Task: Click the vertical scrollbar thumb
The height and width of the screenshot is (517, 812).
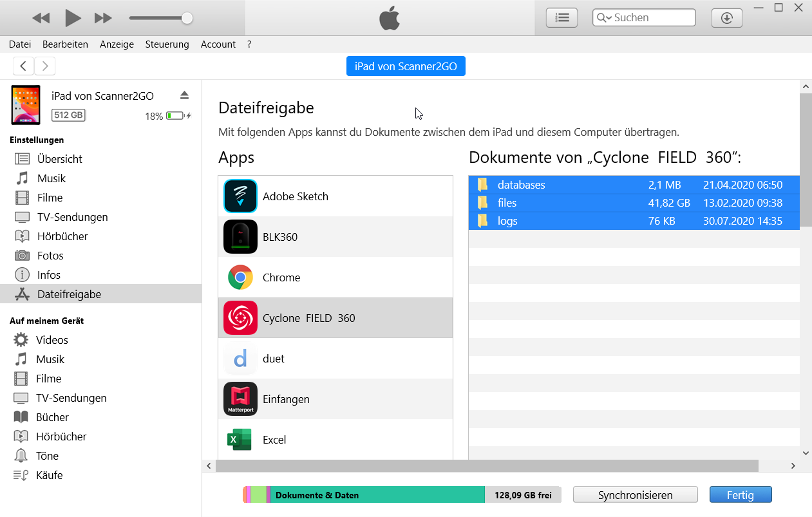Action: pyautogui.click(x=806, y=160)
